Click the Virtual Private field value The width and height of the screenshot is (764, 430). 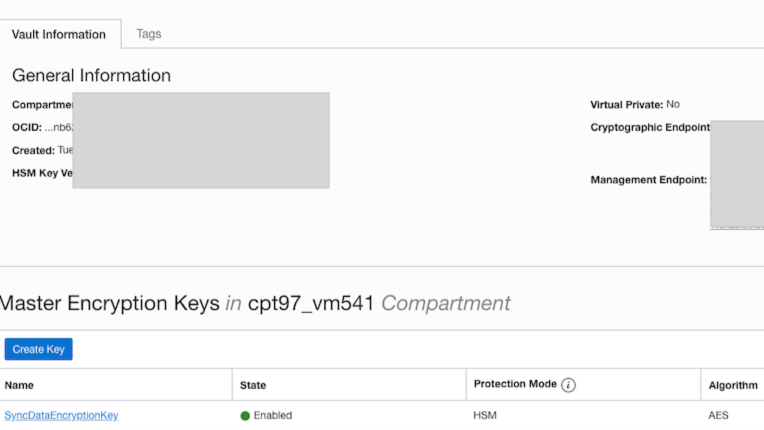(x=673, y=104)
